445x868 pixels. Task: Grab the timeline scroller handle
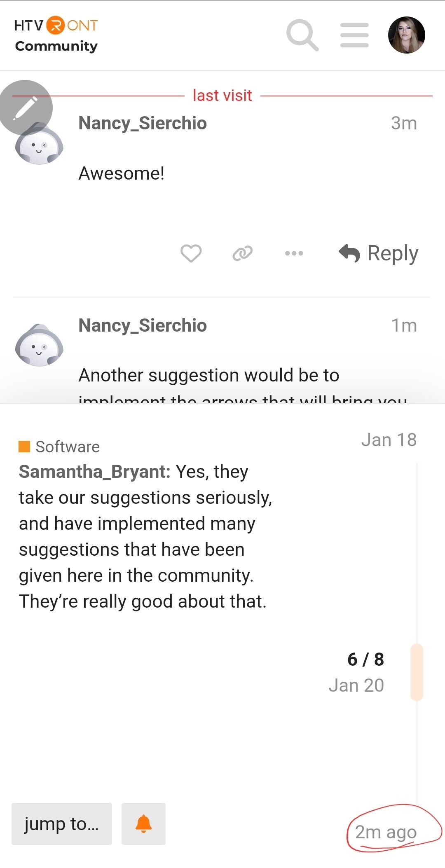coord(417,672)
